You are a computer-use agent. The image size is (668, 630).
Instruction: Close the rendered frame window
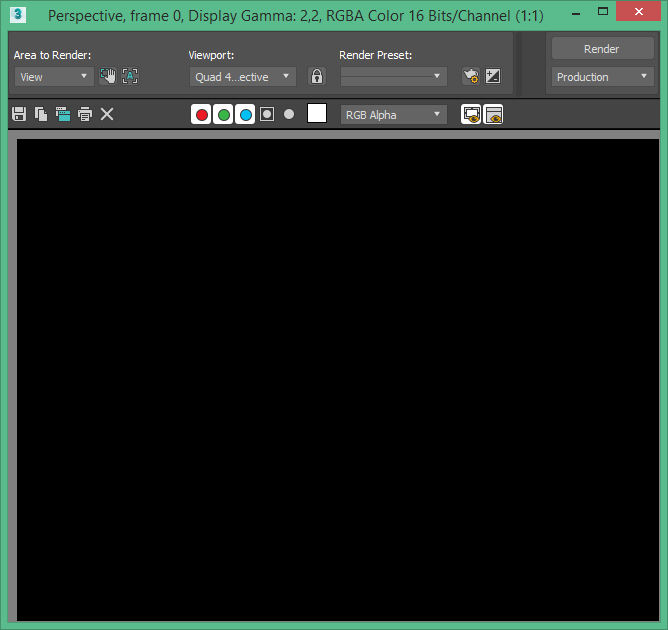pyautogui.click(x=638, y=12)
